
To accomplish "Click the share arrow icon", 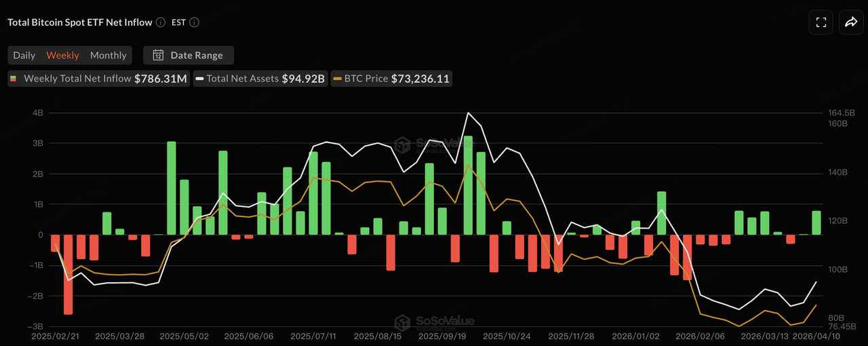I will point(850,22).
